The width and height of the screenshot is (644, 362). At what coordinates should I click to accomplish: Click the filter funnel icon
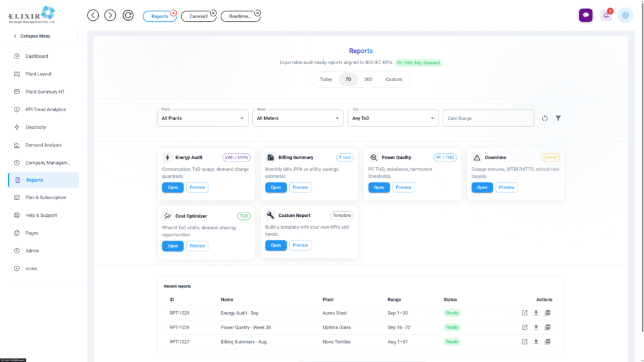point(558,118)
